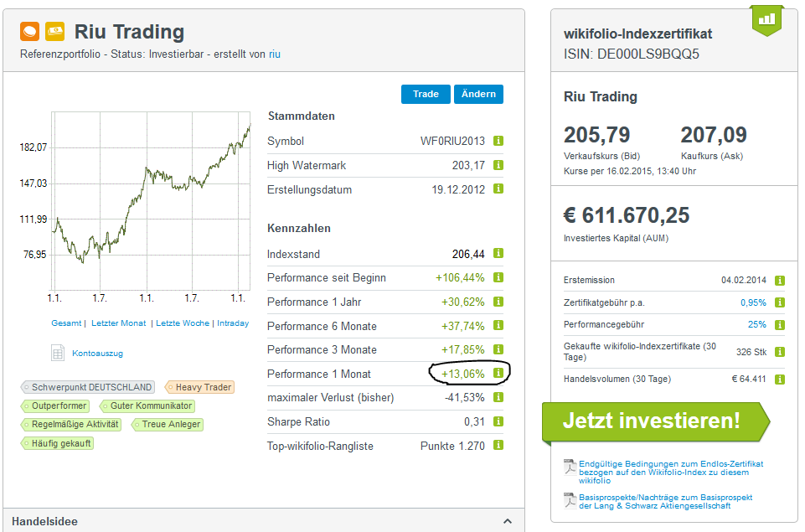Click the Heavy Trader tag
This screenshot has height=532, width=805.
(199, 387)
